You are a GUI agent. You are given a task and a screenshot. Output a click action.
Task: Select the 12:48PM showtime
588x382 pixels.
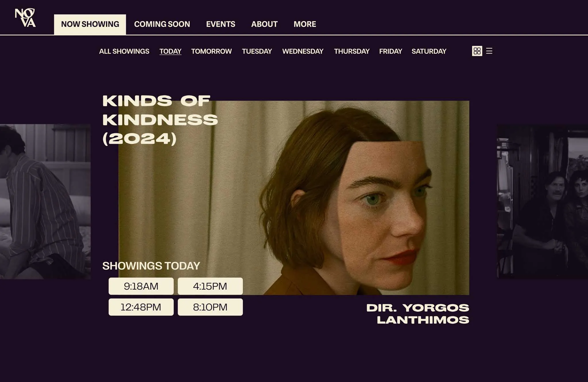pos(141,307)
